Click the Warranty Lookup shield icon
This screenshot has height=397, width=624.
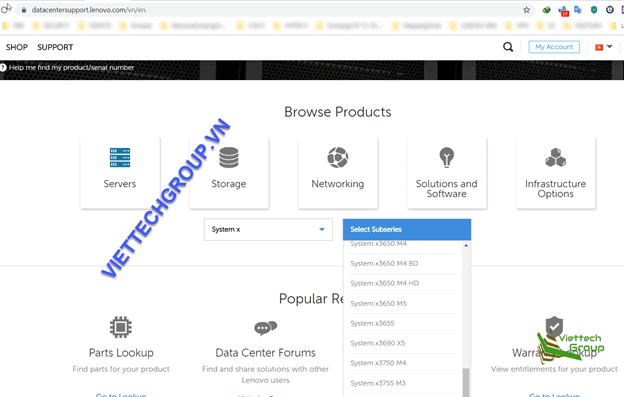tap(554, 327)
